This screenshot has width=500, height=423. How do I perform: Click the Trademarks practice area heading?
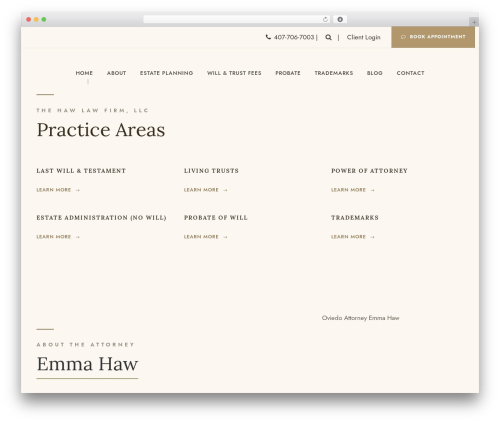click(355, 218)
